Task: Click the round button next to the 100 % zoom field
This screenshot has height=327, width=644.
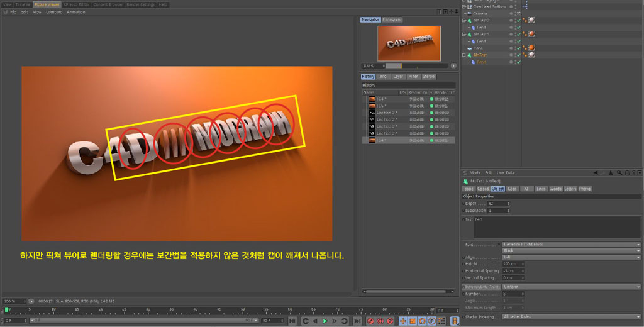Action: (31, 301)
